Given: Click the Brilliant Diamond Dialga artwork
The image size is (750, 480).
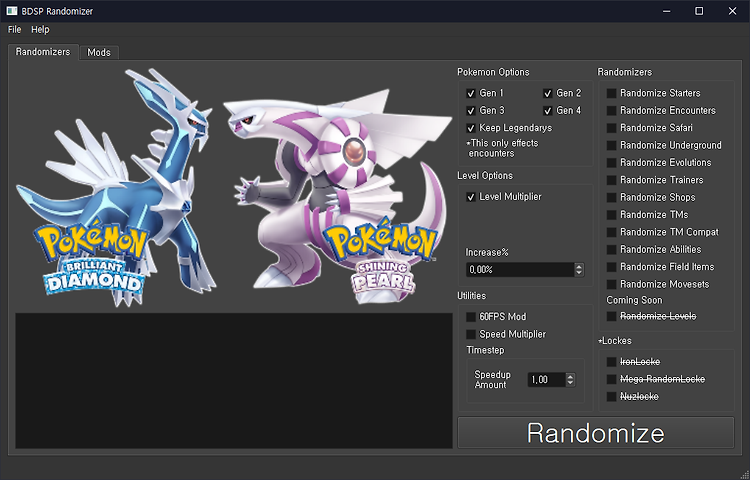Looking at the screenshot, I should (115, 186).
